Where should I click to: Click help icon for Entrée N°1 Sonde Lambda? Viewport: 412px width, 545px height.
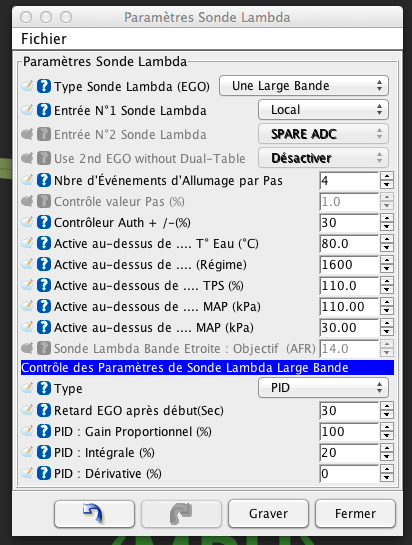coord(44,110)
